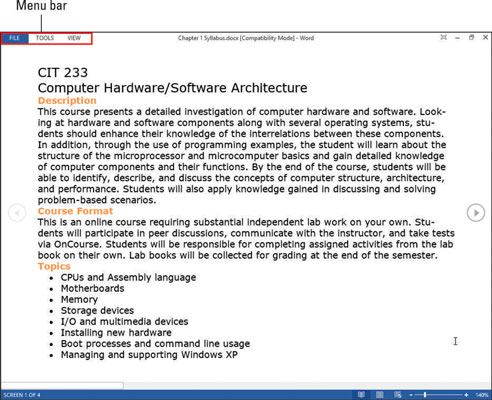Click the Description heading
Image resolution: width=492 pixels, height=400 pixels.
coord(67,100)
